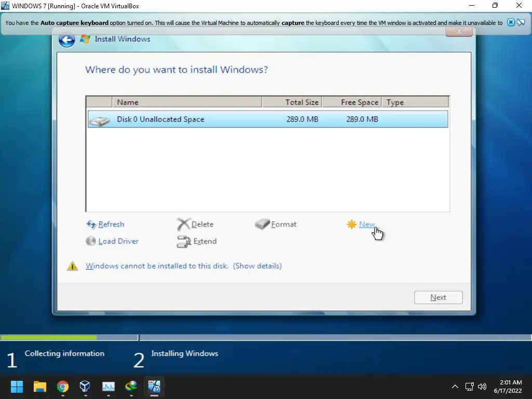Dismiss the auto capture keyboard notification
This screenshot has width=532, height=399.
[510, 22]
